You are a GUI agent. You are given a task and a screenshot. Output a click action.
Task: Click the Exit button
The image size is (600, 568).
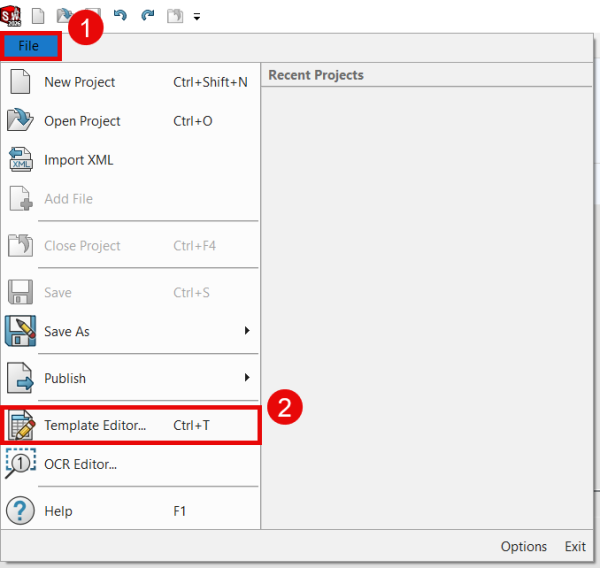coord(575,546)
